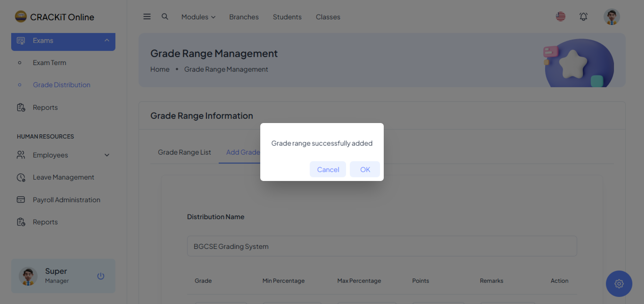Expand the Employees submenu chevron
Screen dimensions: 644x304
click(107, 155)
